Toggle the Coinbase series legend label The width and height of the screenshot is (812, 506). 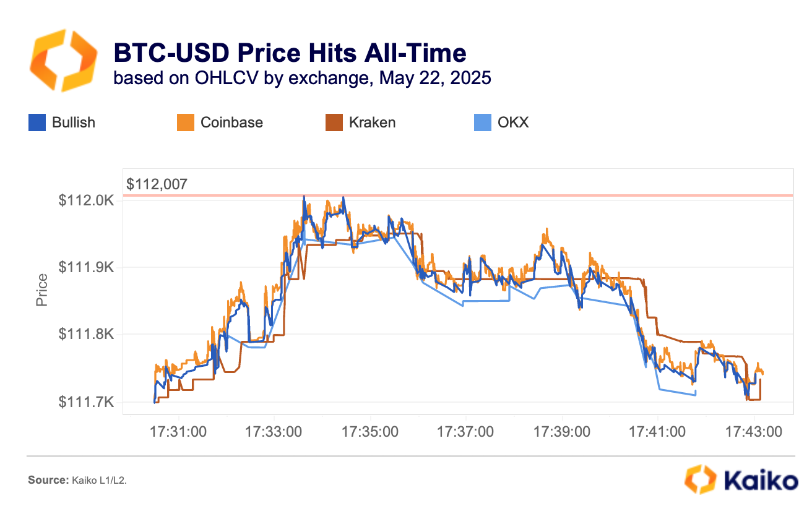tap(231, 122)
